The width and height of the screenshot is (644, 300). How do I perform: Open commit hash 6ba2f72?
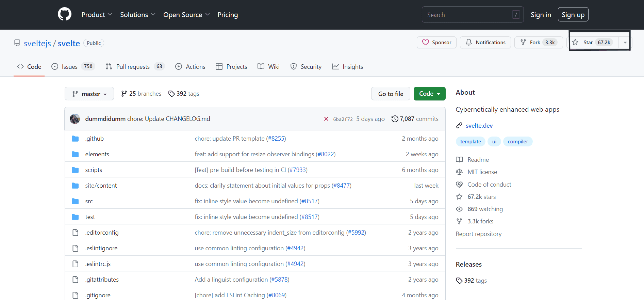pyautogui.click(x=343, y=119)
